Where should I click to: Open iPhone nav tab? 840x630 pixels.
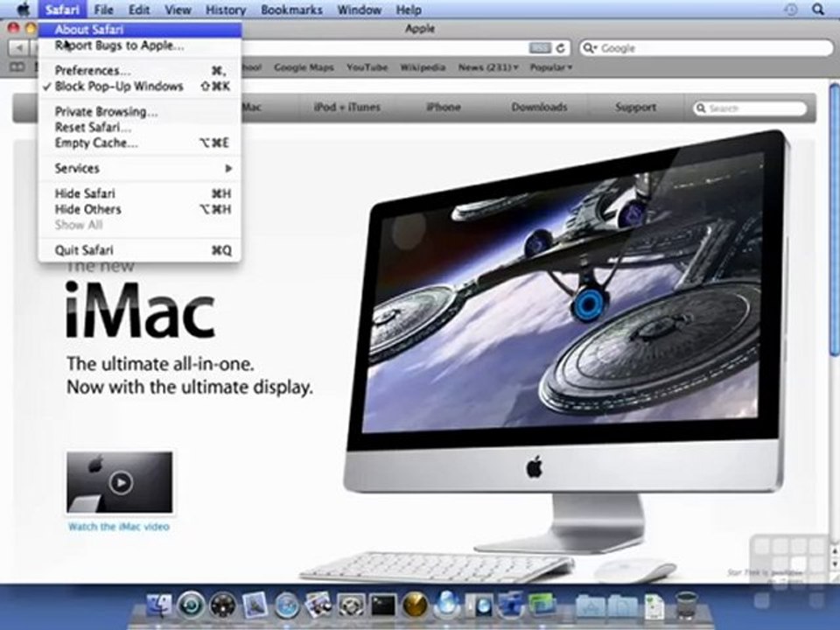point(443,107)
